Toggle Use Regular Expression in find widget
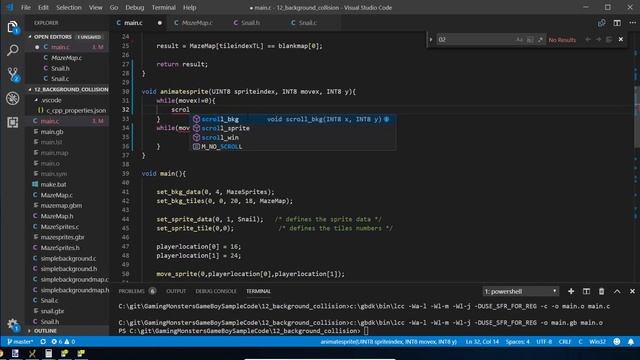This screenshot has height=360, width=640. pos(540,40)
